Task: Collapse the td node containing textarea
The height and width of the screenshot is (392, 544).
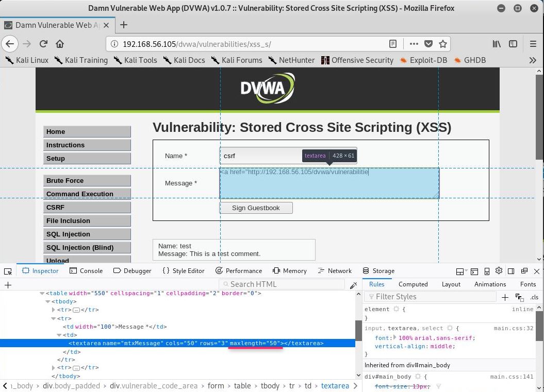Action: (59, 335)
